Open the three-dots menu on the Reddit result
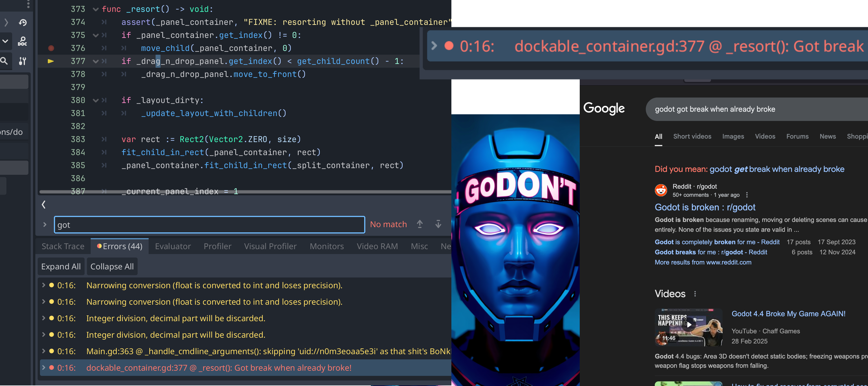Screen dimensions: 868x386 click(747, 195)
